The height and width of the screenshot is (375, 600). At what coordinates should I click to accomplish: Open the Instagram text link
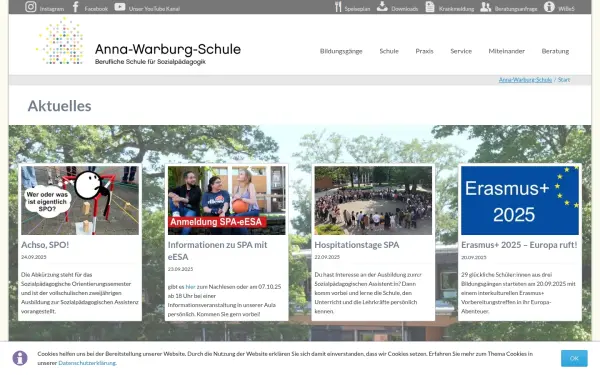52,9
